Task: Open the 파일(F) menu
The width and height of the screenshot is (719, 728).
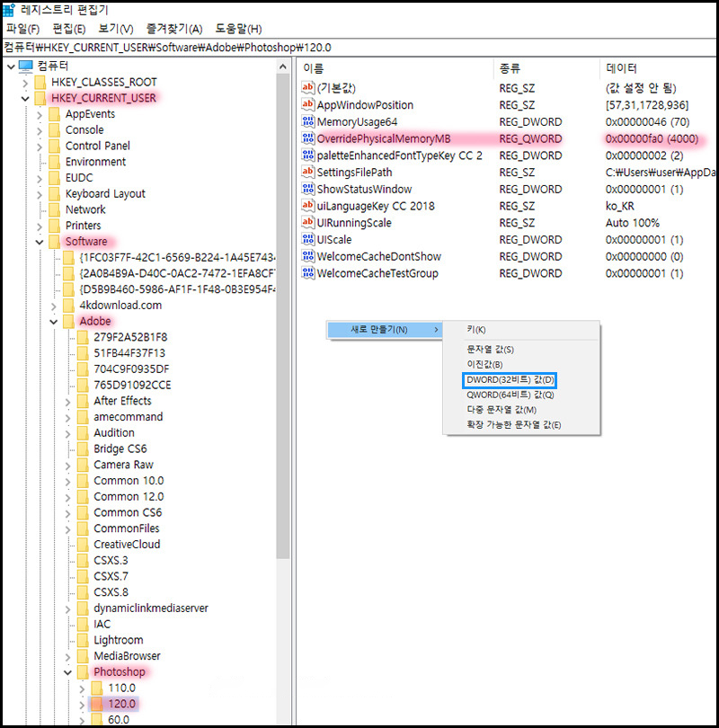Action: tap(22, 30)
